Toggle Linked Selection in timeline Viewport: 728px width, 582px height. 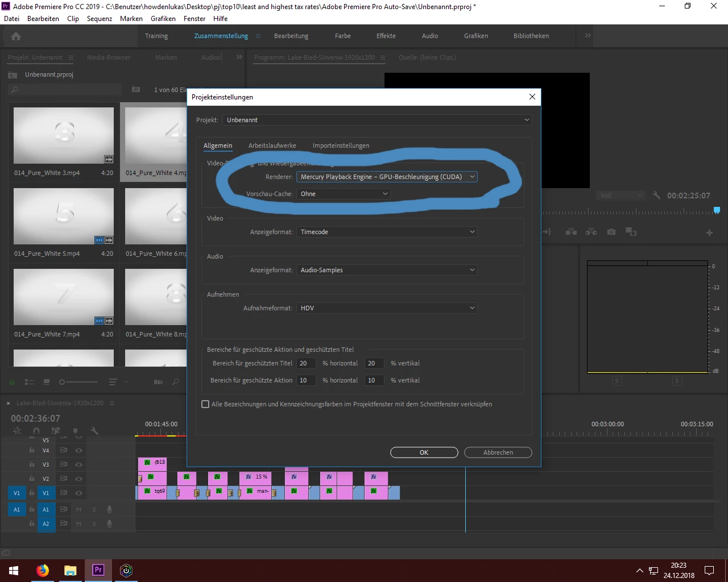click(x=56, y=431)
